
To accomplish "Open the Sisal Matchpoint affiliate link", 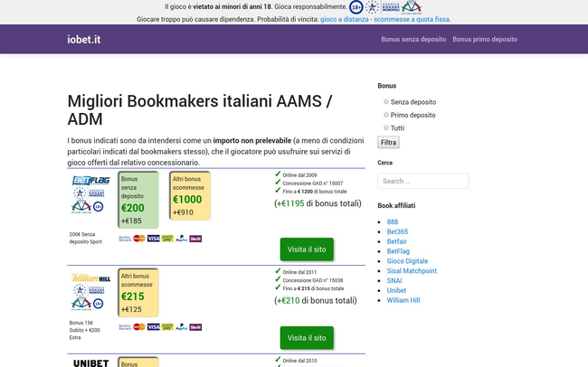I will pos(412,270).
